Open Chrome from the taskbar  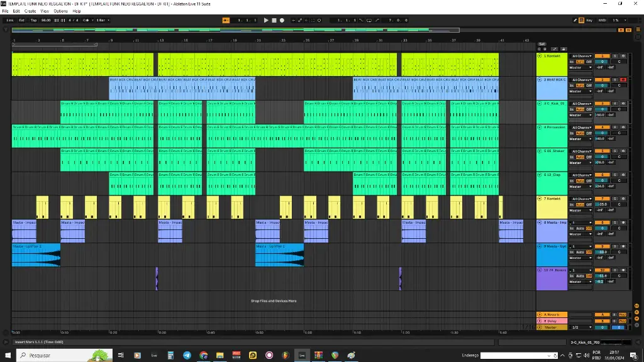click(x=203, y=355)
